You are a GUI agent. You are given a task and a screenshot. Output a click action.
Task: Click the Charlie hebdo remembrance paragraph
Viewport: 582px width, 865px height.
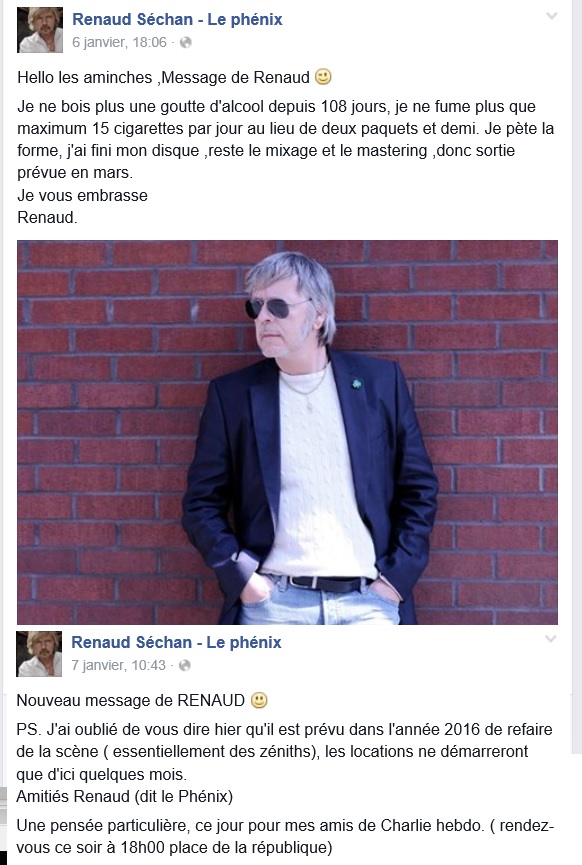[285, 836]
